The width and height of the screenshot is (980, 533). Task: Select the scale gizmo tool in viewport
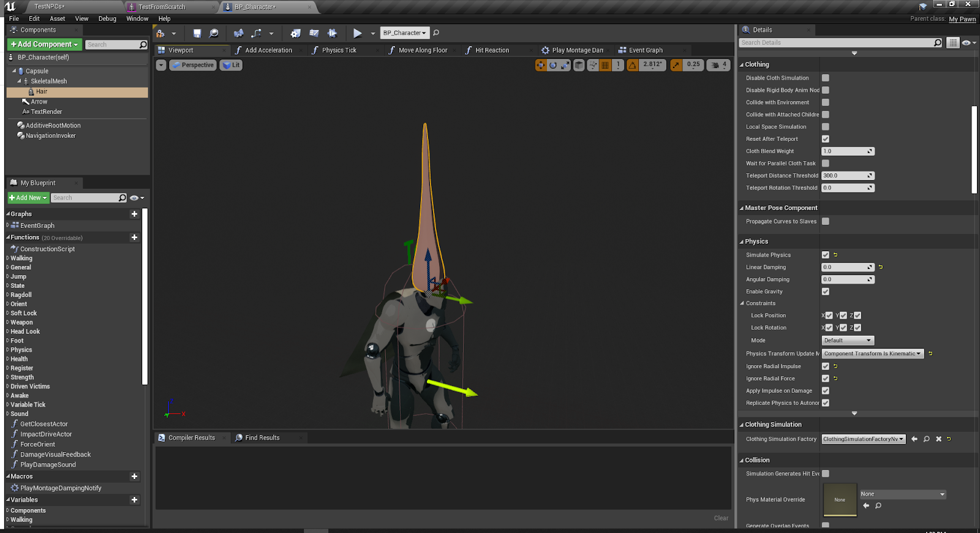click(x=565, y=65)
